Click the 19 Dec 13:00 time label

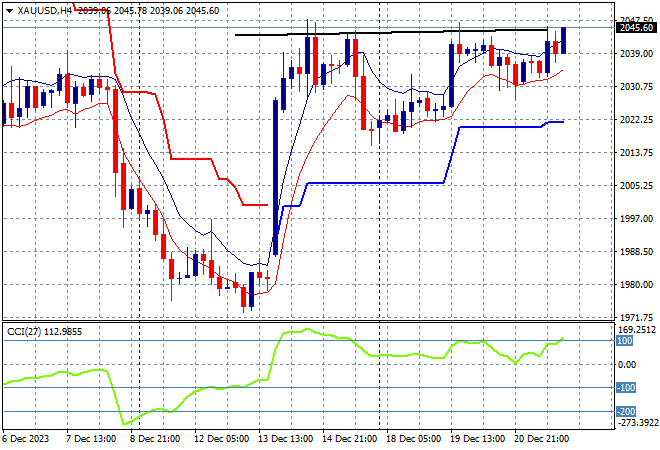click(478, 439)
